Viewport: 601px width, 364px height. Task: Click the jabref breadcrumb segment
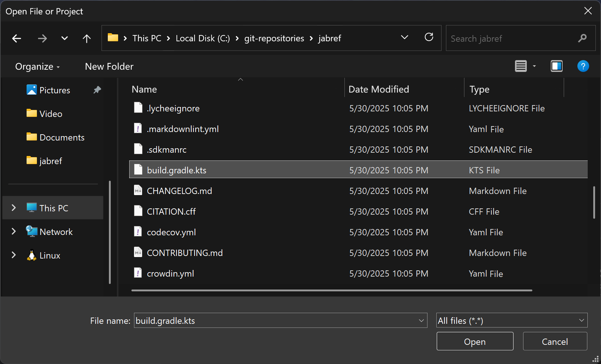click(x=330, y=38)
